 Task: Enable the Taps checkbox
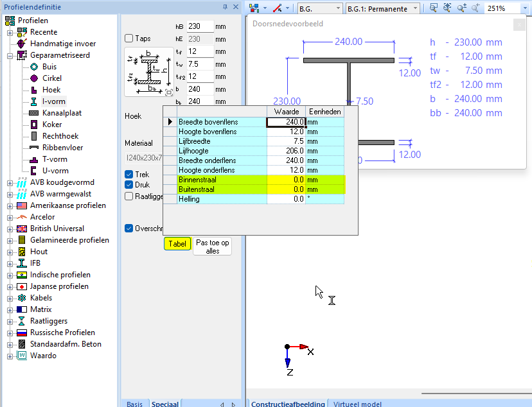[129, 39]
